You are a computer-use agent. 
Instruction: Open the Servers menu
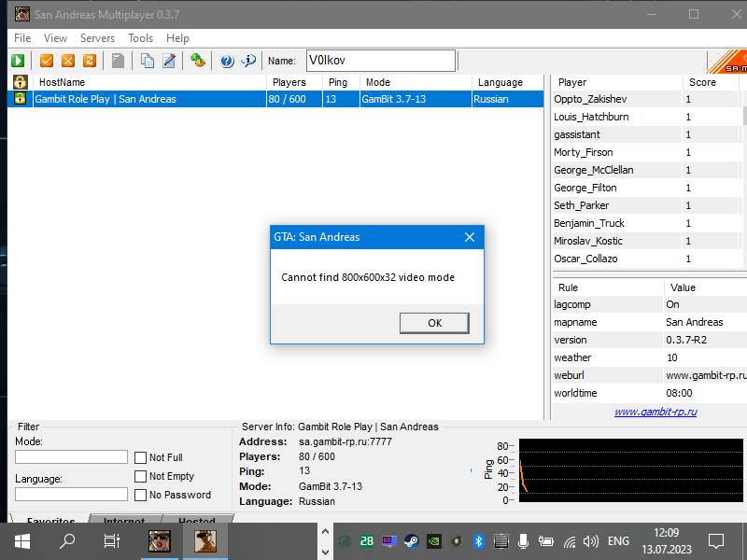pyautogui.click(x=97, y=38)
